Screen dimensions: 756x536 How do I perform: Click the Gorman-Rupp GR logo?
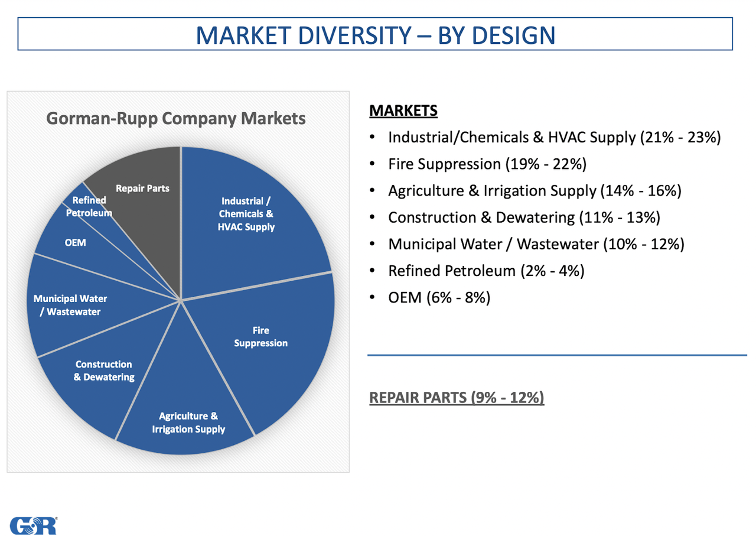[34, 525]
